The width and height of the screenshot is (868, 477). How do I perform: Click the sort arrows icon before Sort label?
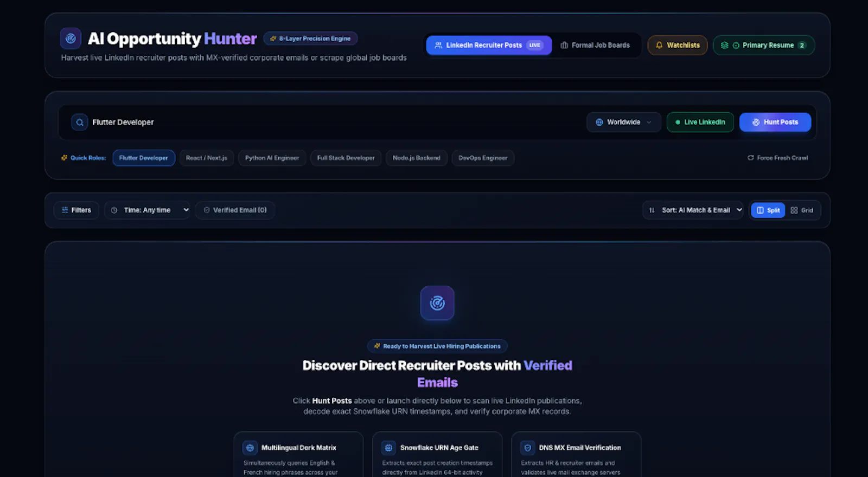[x=652, y=210]
